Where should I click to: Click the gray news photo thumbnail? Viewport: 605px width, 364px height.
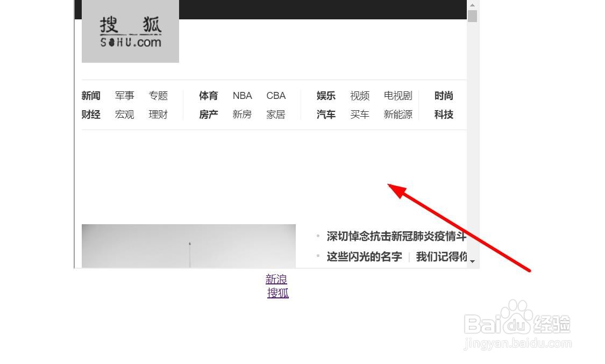[x=189, y=246]
